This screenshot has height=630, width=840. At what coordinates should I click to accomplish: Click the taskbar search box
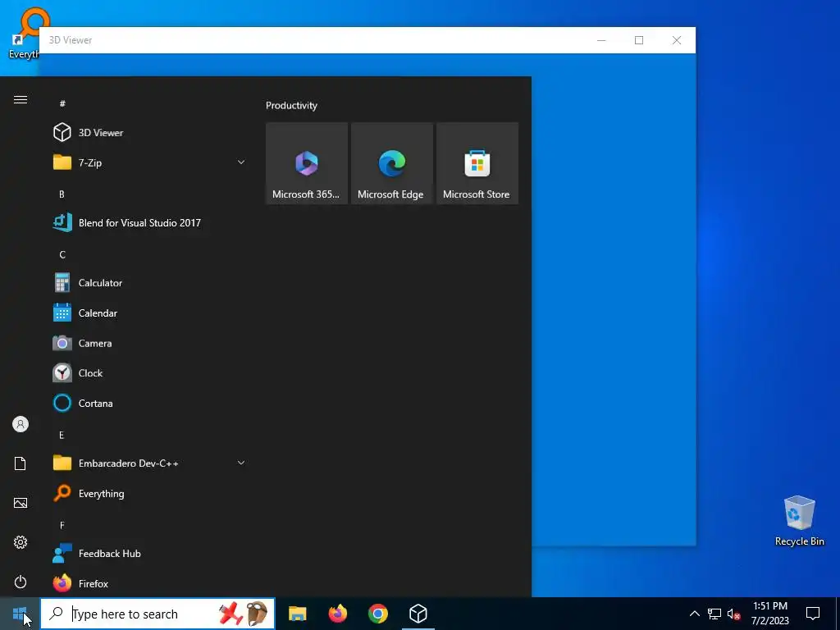(157, 614)
